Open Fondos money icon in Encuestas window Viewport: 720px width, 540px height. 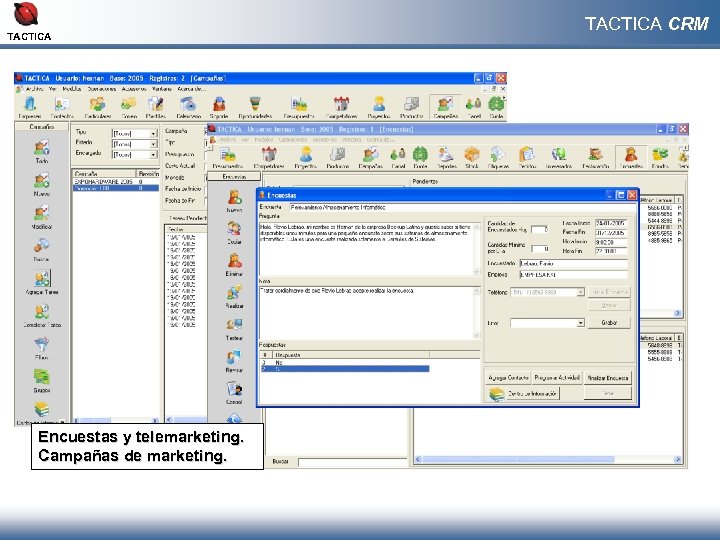tap(660, 158)
